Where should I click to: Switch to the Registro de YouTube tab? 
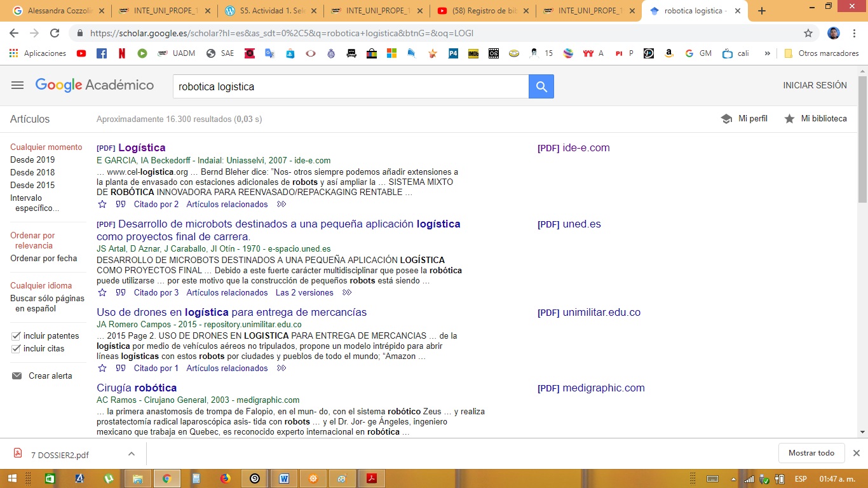[482, 11]
